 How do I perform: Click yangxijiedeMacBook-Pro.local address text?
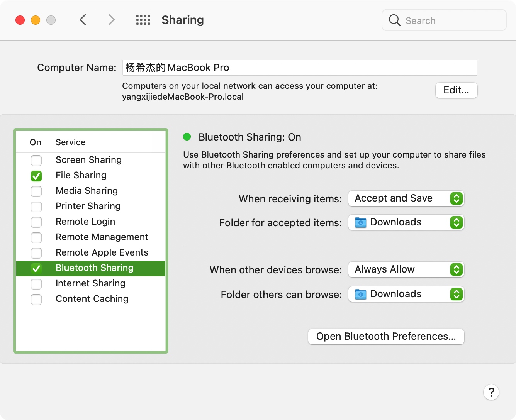(x=183, y=97)
